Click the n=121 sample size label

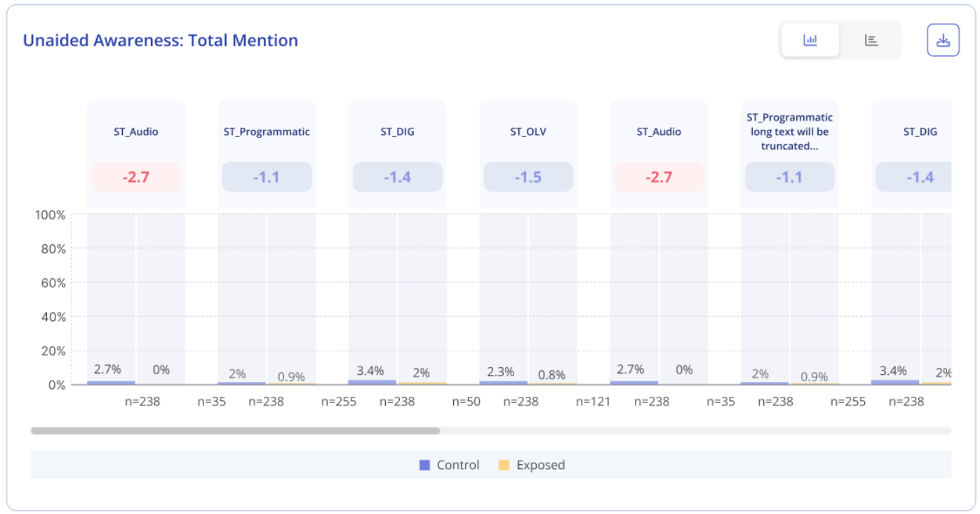tap(593, 402)
